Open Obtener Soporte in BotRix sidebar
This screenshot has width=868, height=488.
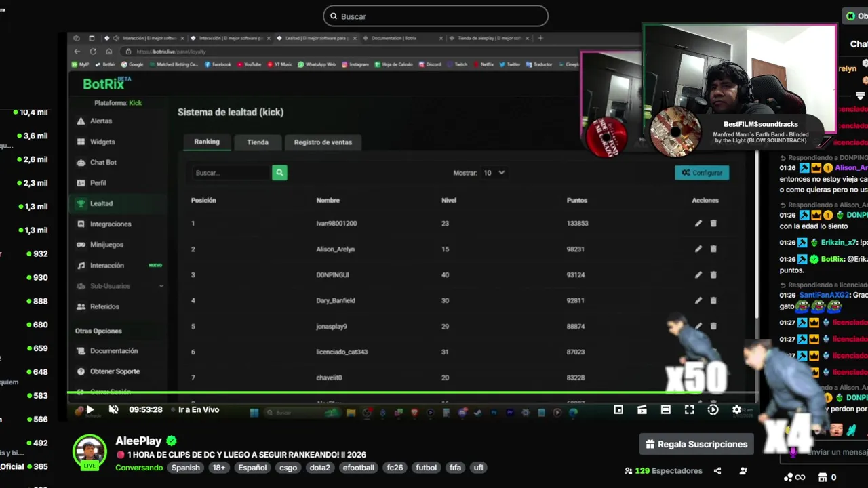115,371
